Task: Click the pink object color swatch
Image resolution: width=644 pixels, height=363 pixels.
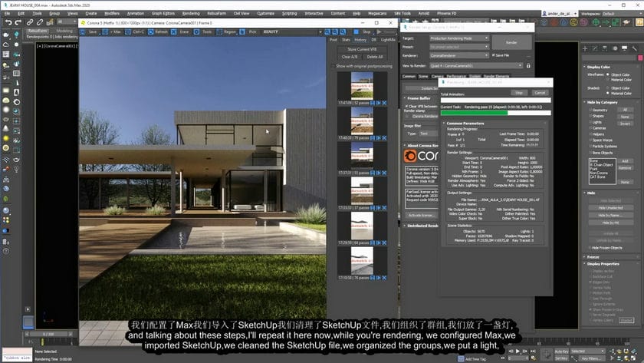Action: [x=640, y=58]
